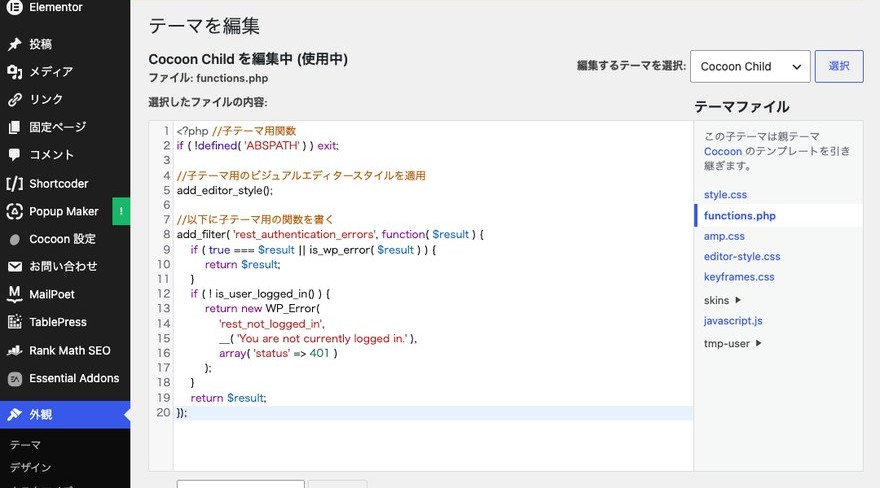
Task: Open the お問い合わせ menu
Action: click(65, 266)
